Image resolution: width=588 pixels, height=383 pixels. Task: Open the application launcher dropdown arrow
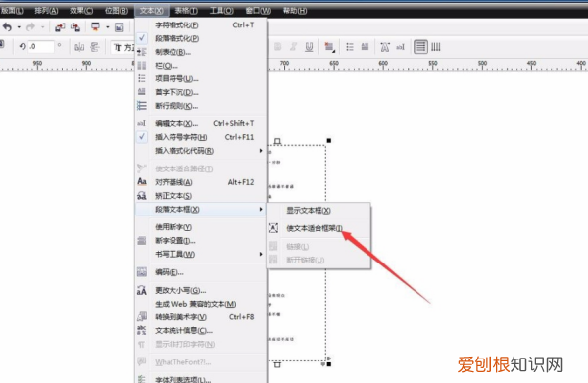coord(107,27)
